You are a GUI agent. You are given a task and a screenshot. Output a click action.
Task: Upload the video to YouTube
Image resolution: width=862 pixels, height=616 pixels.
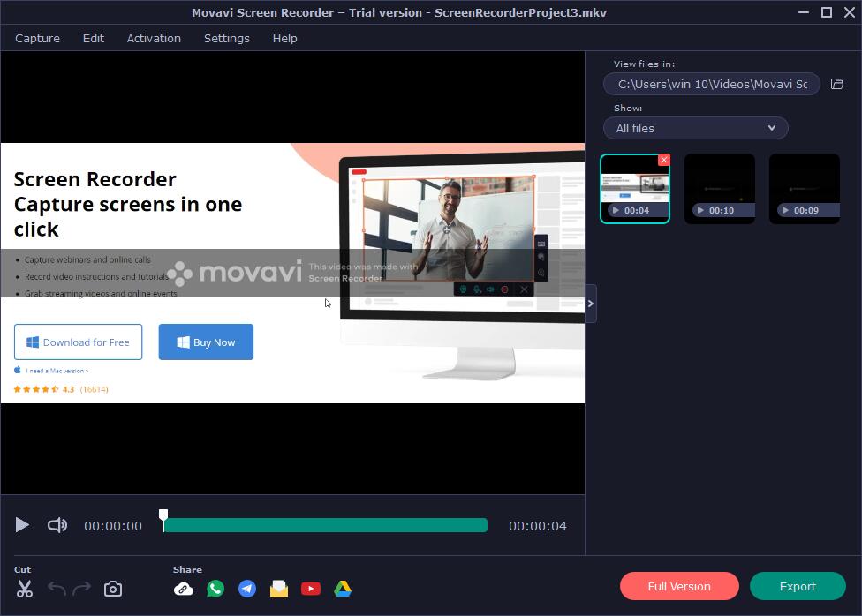click(311, 589)
